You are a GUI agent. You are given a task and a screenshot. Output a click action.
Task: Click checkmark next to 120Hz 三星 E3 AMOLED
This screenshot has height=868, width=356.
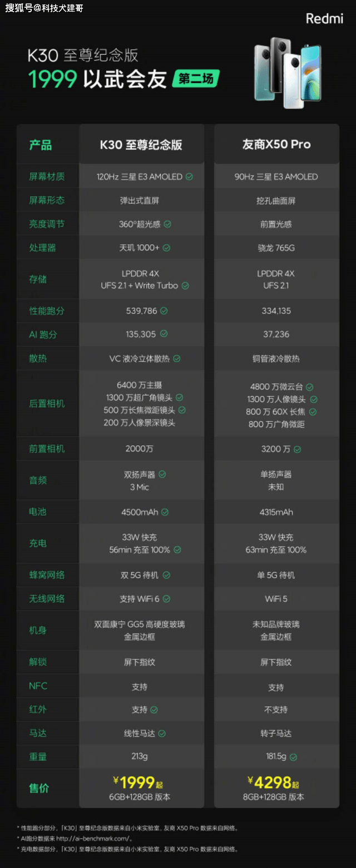189,177
